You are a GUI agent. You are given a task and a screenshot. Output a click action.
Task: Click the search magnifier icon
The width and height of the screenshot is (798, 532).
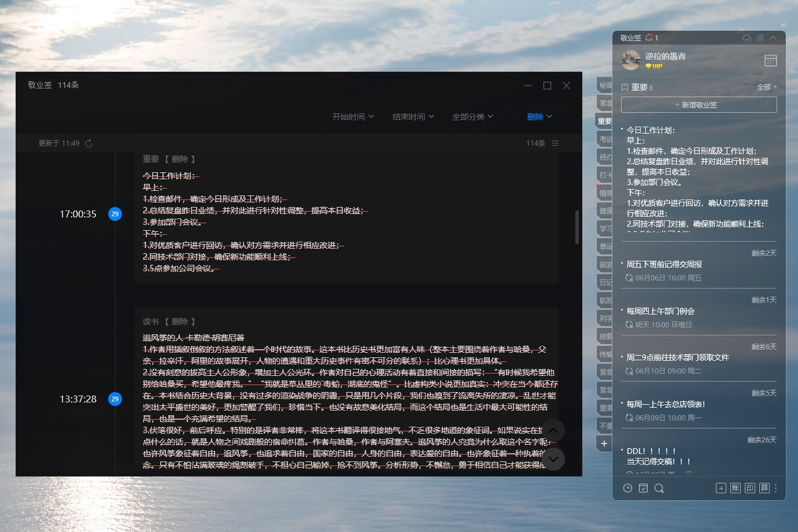coord(659,488)
